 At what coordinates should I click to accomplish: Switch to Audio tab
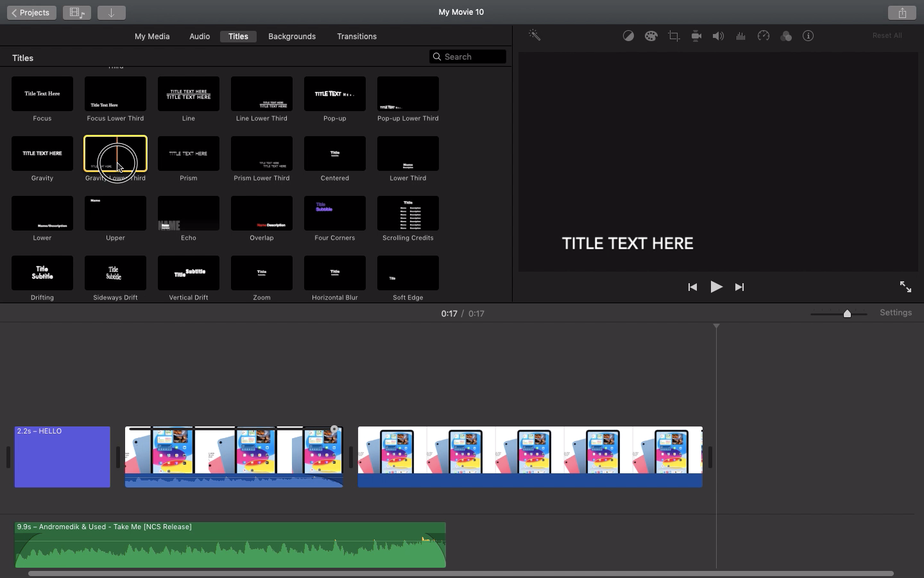point(200,37)
